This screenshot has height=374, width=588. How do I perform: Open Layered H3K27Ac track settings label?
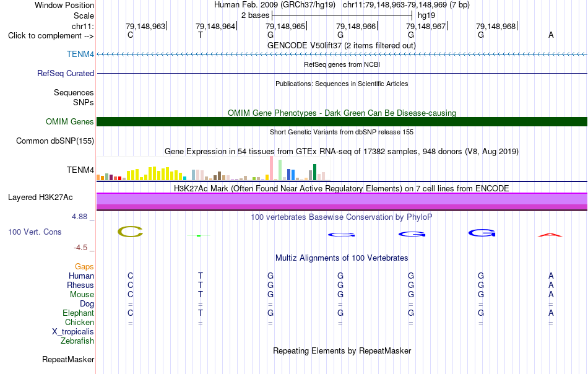click(40, 198)
